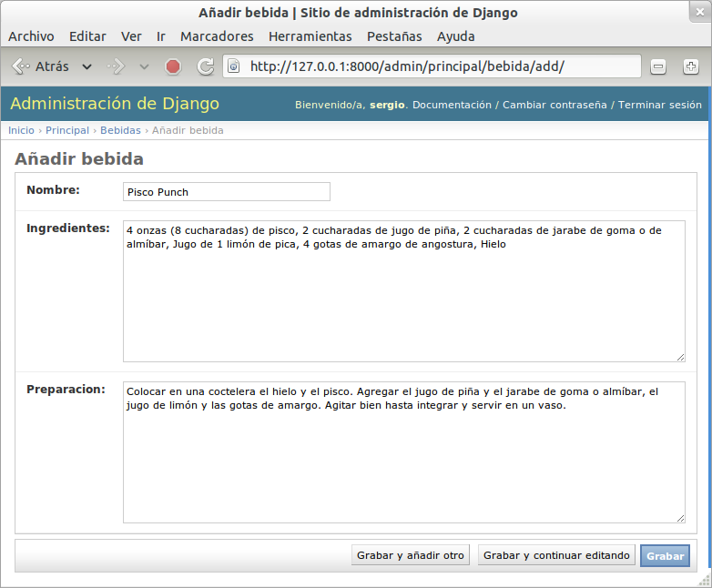Open the back history dropdown arrow
Screen dimensions: 712x588
86,66
